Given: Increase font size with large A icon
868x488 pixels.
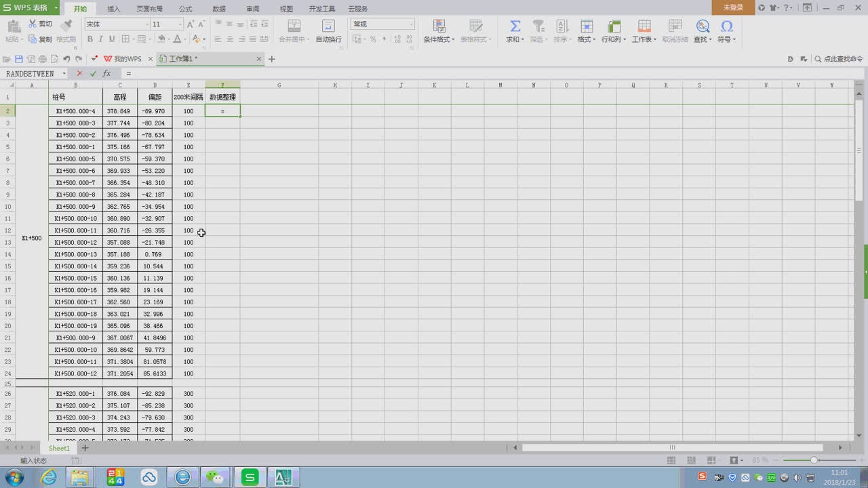Looking at the screenshot, I should tap(191, 24).
